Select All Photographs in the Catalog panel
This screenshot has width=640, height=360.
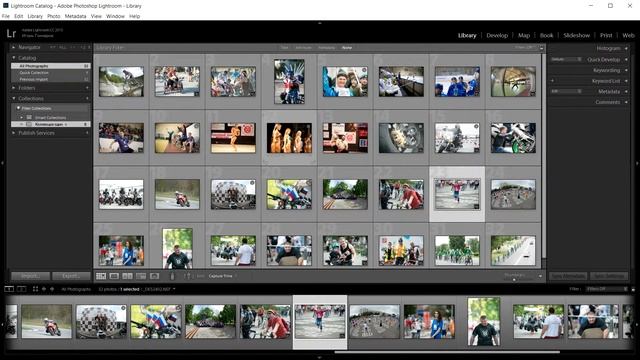pyautogui.click(x=51, y=66)
